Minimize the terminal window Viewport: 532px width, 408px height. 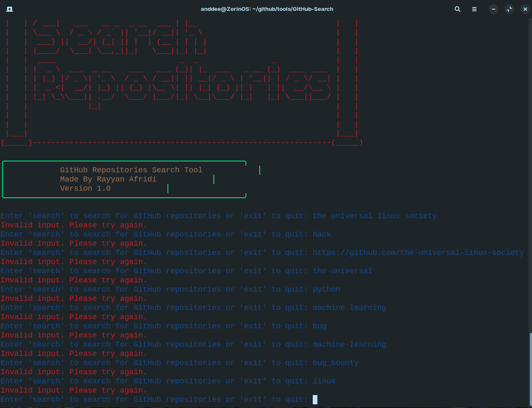coord(494,9)
